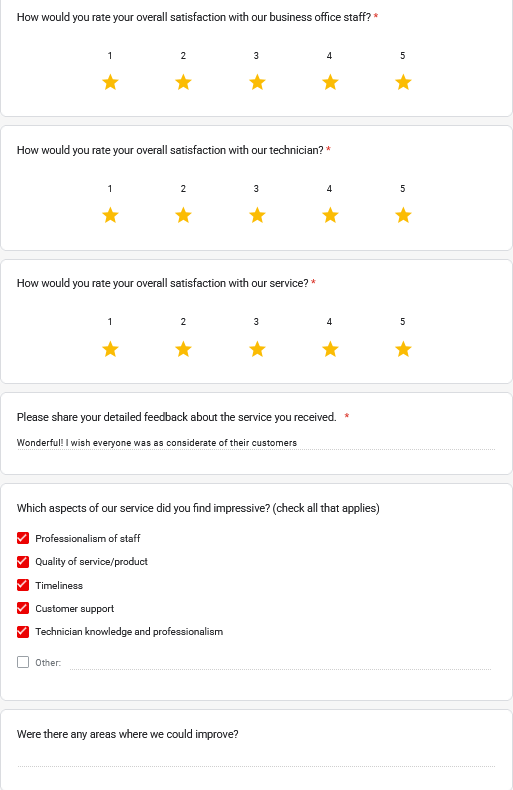Uncheck Professionalism of staff checkbox
The width and height of the screenshot is (513, 790).
point(23,538)
